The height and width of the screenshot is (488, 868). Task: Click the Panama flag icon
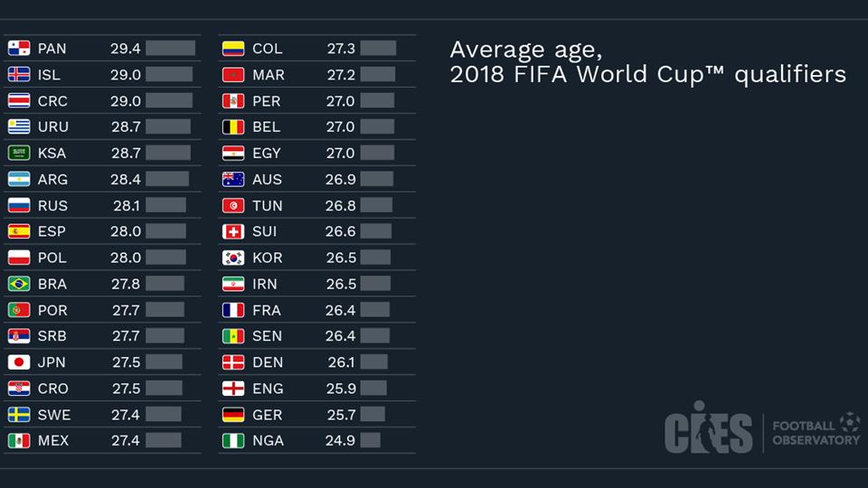pyautogui.click(x=19, y=49)
